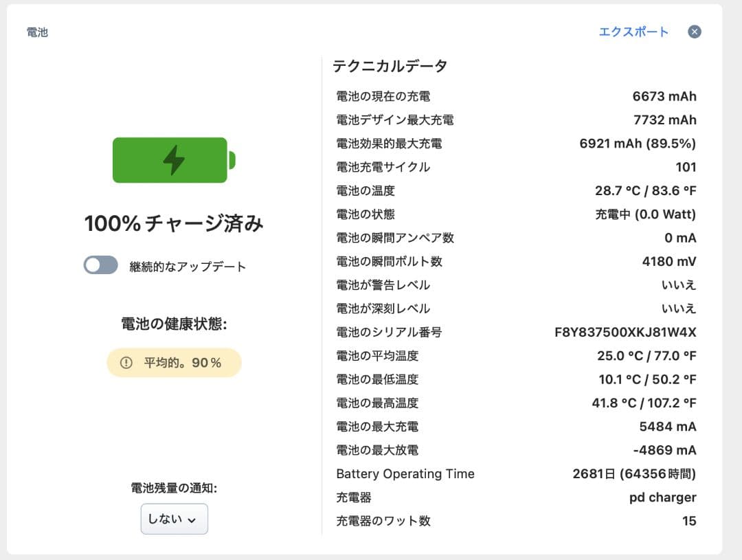Close the battery window with the X button
The width and height of the screenshot is (742, 560).
(x=694, y=31)
